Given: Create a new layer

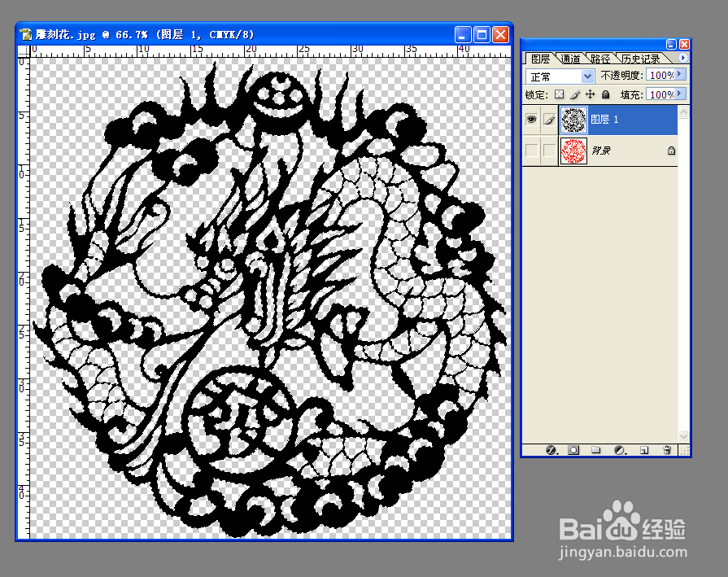Looking at the screenshot, I should [644, 450].
